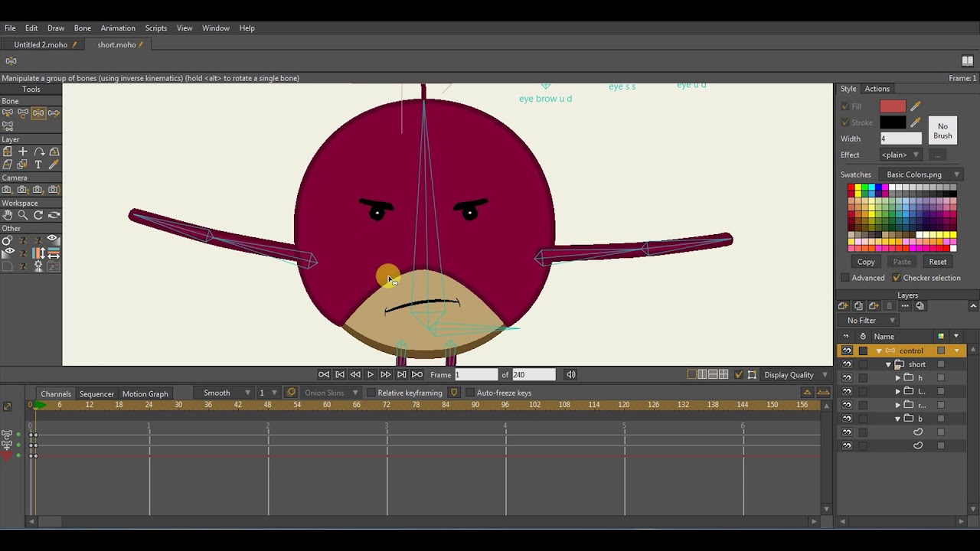
Task: Click the No Brush button
Action: point(942,131)
